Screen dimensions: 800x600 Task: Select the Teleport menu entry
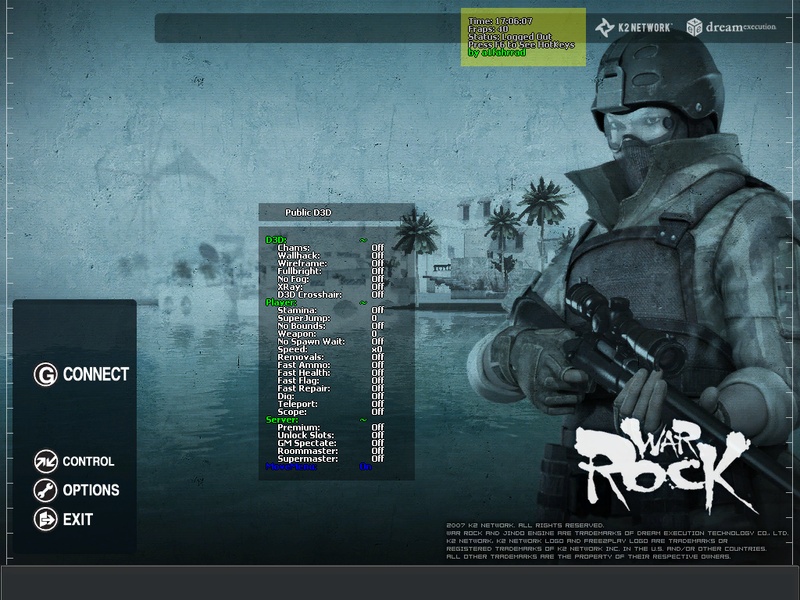(x=297, y=404)
